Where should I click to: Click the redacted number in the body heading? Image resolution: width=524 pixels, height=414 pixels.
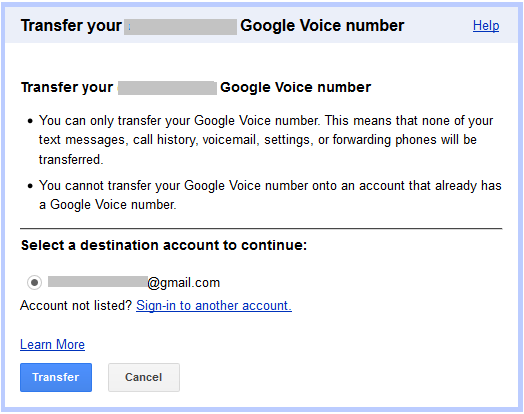tap(167, 88)
